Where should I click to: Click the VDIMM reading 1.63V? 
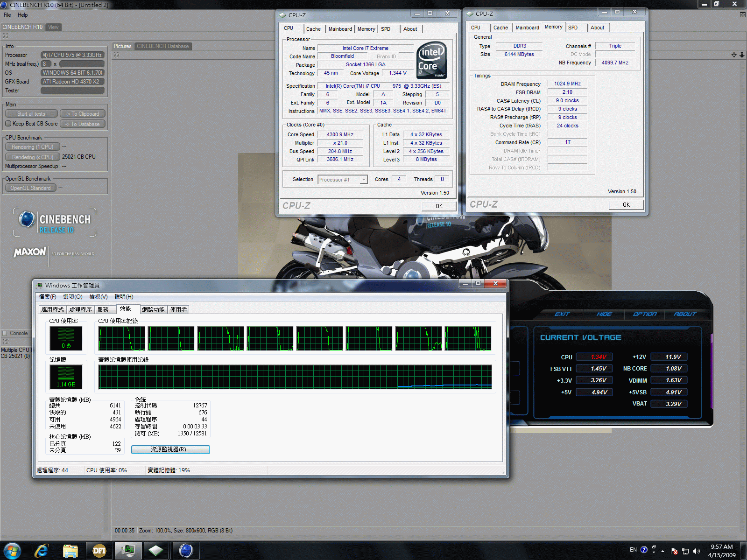(669, 380)
